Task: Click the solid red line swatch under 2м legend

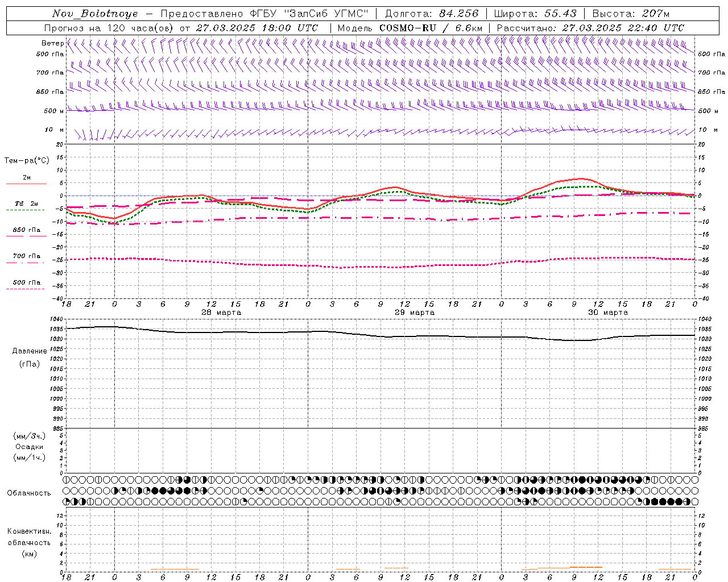Action: pos(26,184)
